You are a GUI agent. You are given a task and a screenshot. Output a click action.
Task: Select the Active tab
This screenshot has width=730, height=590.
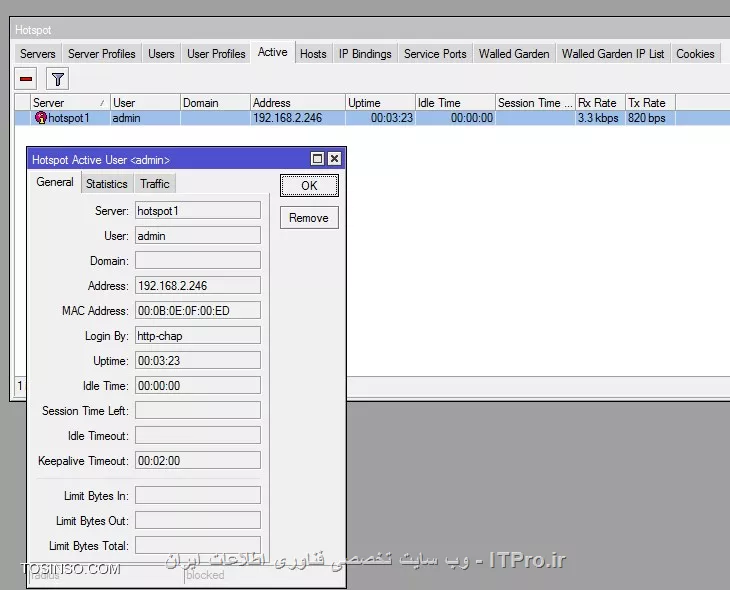tap(273, 52)
